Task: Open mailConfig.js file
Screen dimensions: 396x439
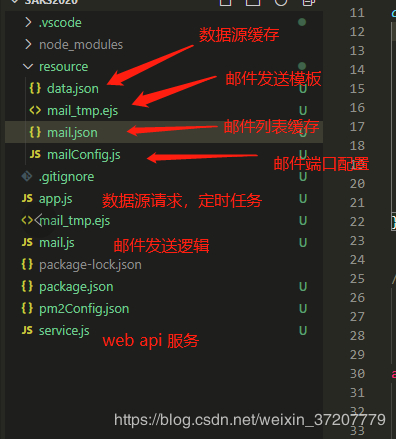Action: pyautogui.click(x=84, y=155)
